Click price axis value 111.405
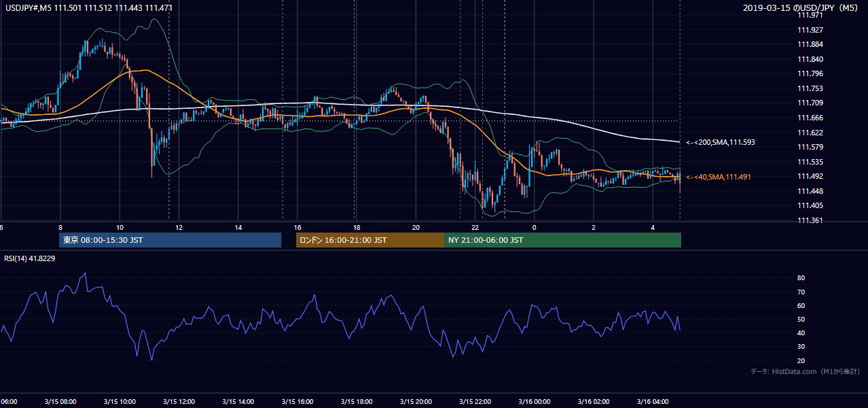Image resolution: width=868 pixels, height=408 pixels. click(x=810, y=205)
